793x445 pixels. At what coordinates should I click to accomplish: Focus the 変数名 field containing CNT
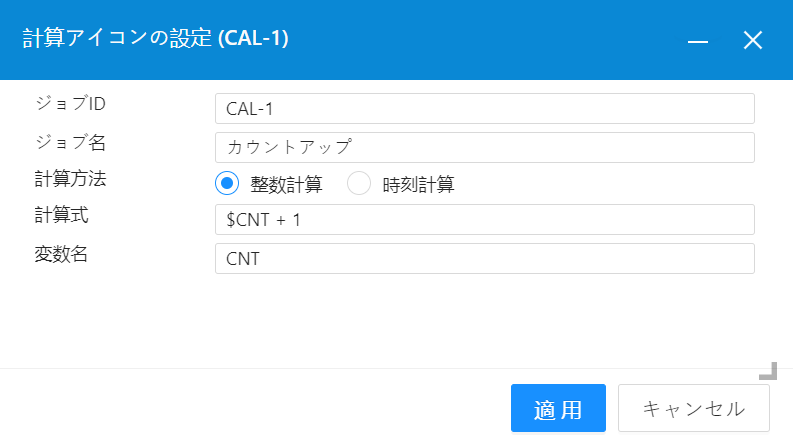(484, 258)
